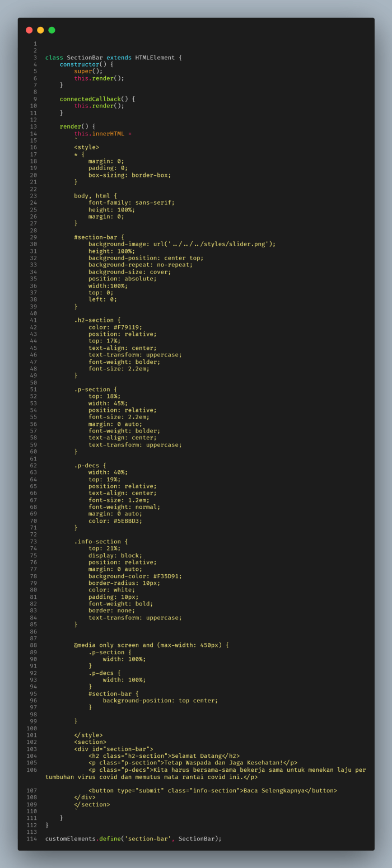The width and height of the screenshot is (392, 868).
Task: Click the yellow minimize window dot
Action: pyautogui.click(x=40, y=30)
